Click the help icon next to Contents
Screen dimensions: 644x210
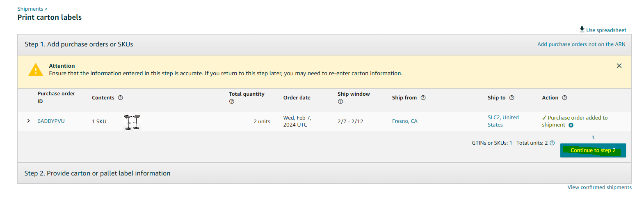[120, 98]
